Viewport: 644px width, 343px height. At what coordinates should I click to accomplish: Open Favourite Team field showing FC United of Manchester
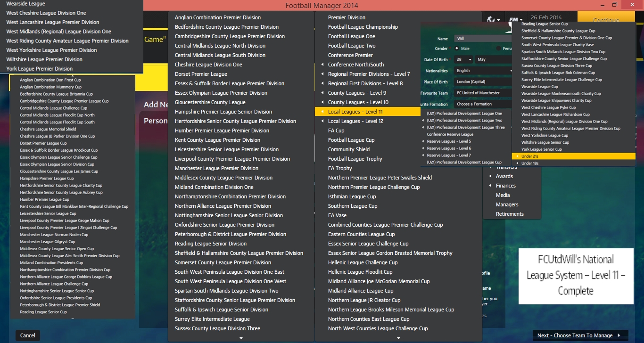[x=483, y=93]
